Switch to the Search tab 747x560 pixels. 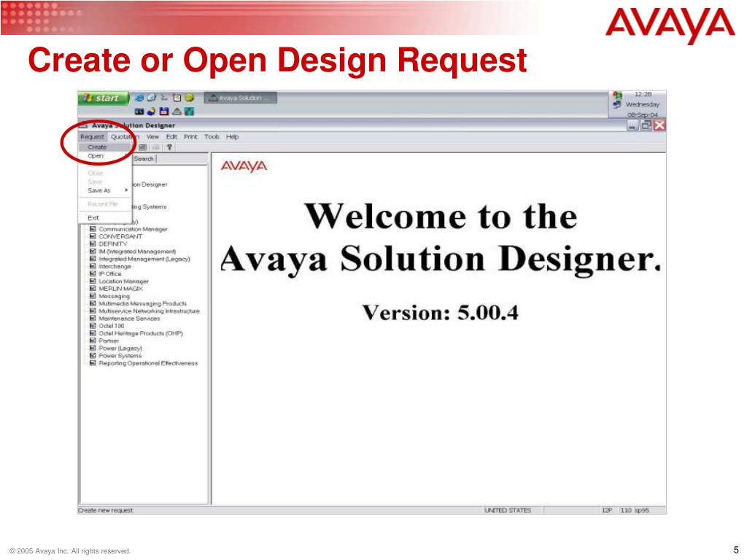tap(144, 159)
